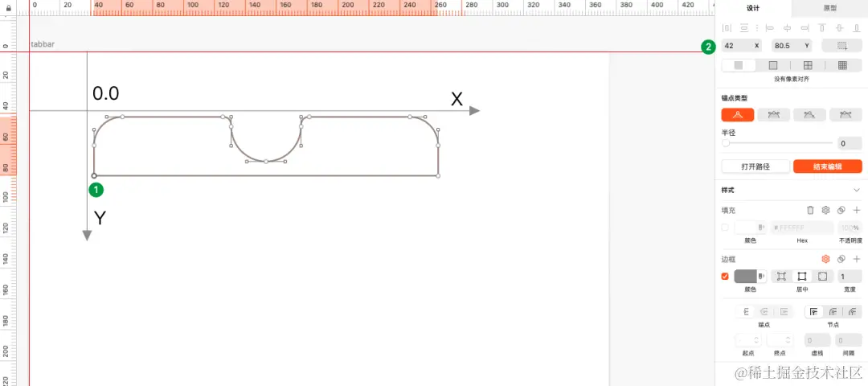Open the 起点 start arrow dropdown
This screenshot has width=868, height=386.
748,340
